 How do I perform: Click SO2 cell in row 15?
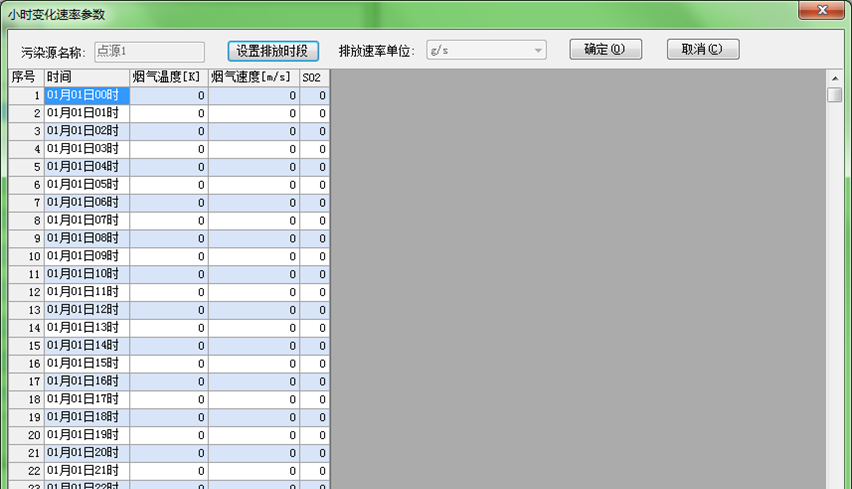click(x=314, y=345)
